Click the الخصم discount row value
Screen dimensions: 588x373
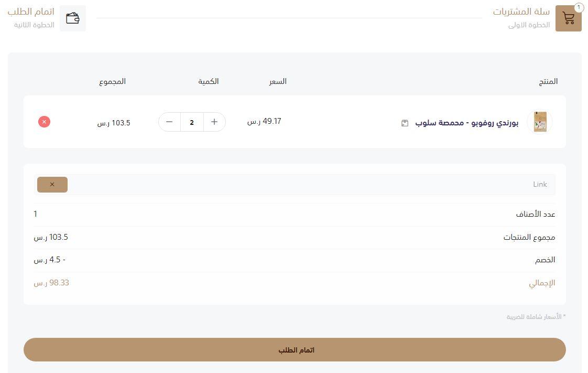pyautogui.click(x=50, y=259)
